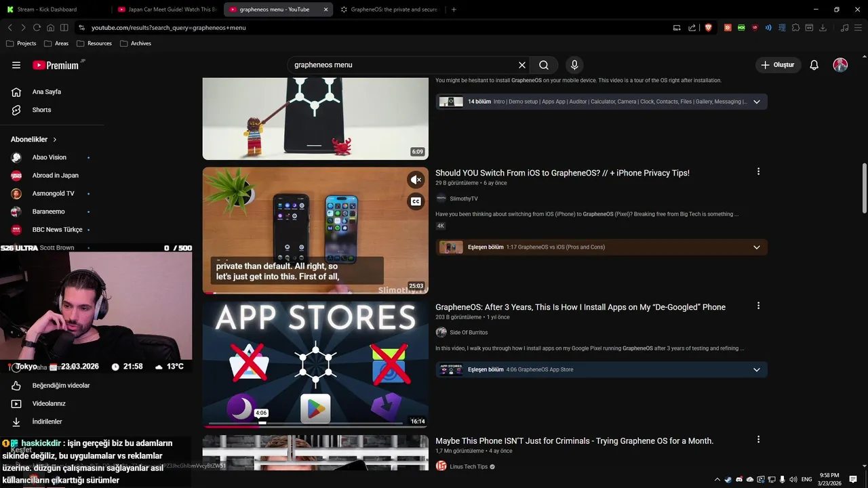Clear the search query with X
The height and width of the screenshot is (488, 868).
tap(522, 65)
